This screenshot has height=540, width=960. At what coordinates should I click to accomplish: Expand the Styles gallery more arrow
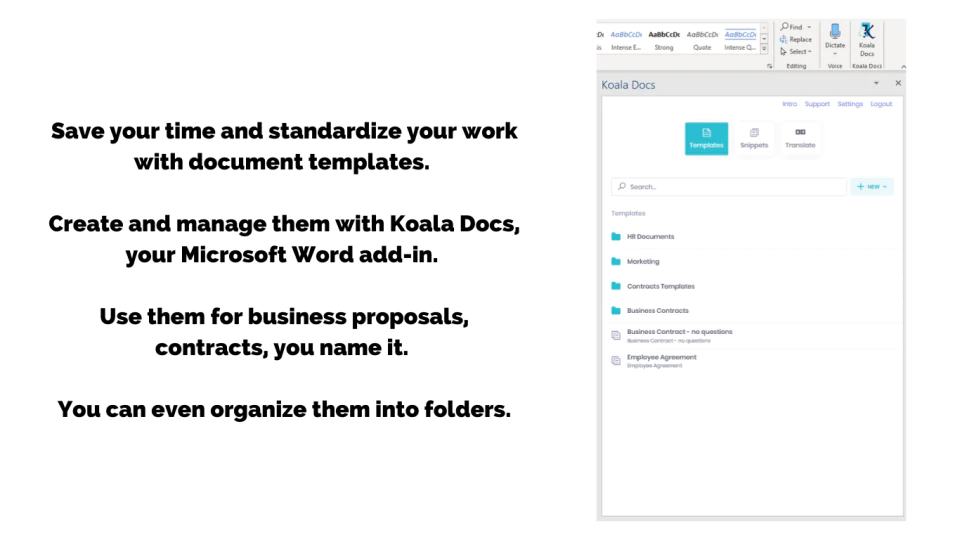tap(764, 49)
